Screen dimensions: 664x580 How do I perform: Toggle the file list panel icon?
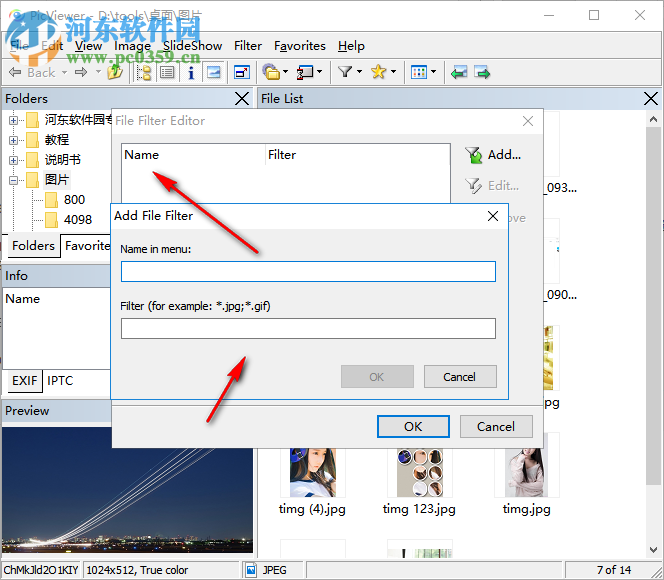(167, 72)
